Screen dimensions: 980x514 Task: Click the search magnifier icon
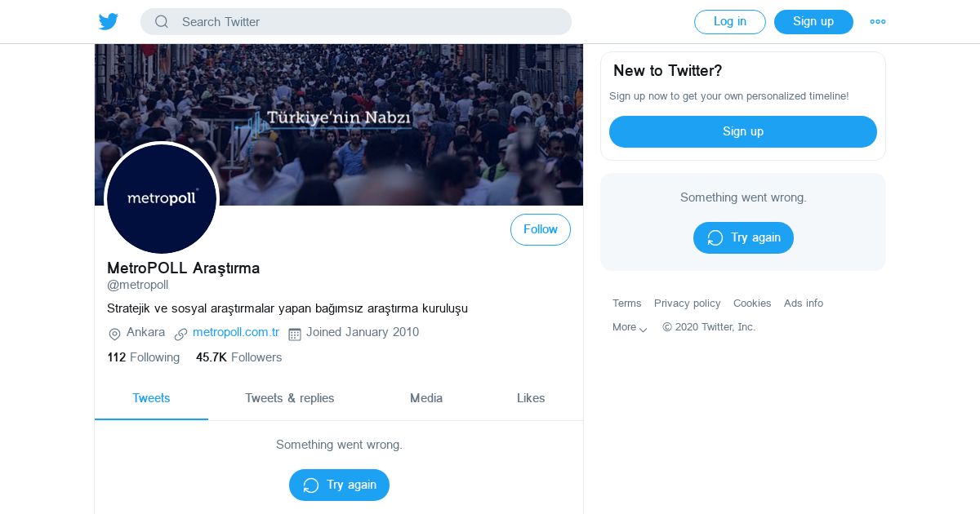tap(162, 22)
